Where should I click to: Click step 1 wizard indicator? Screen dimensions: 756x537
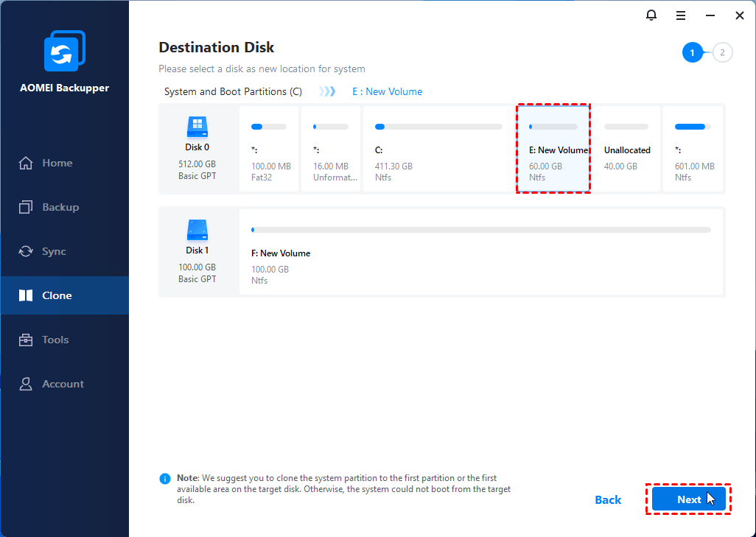(x=693, y=52)
